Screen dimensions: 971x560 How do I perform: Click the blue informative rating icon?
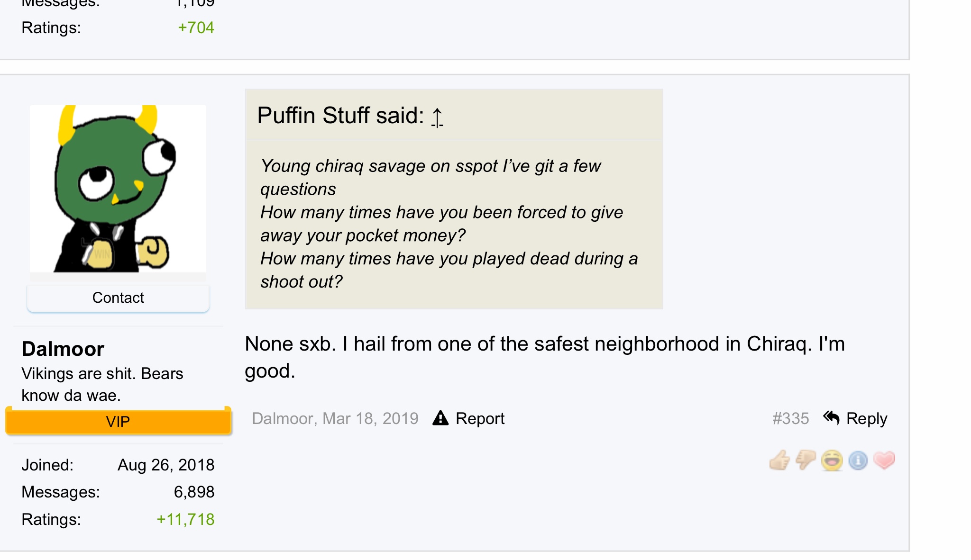[858, 461]
